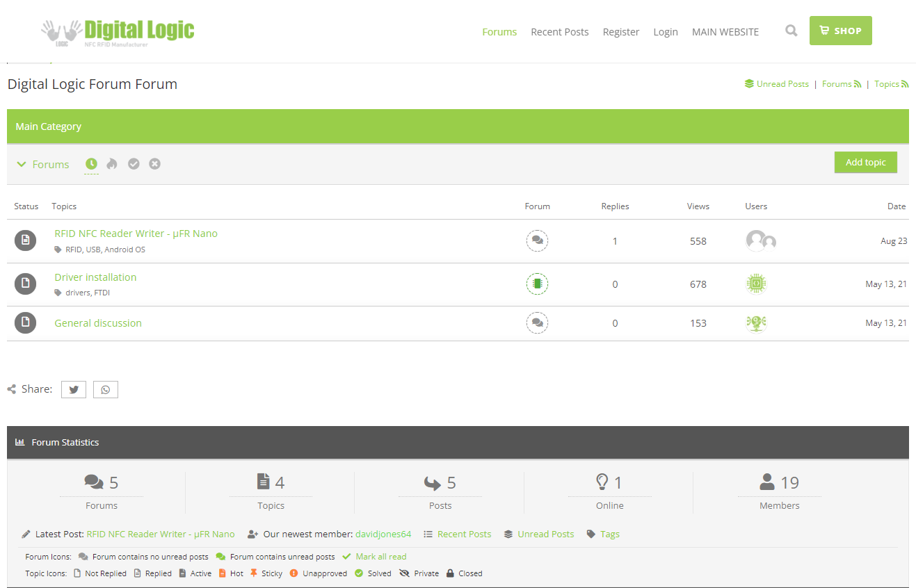916x588 pixels.
Task: Click the Members person icon
Action: [x=767, y=482]
